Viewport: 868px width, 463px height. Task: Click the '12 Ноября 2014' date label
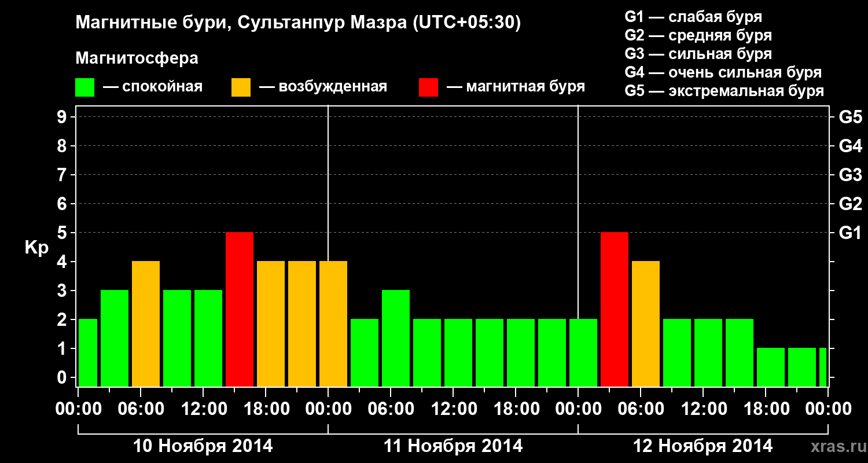[703, 446]
